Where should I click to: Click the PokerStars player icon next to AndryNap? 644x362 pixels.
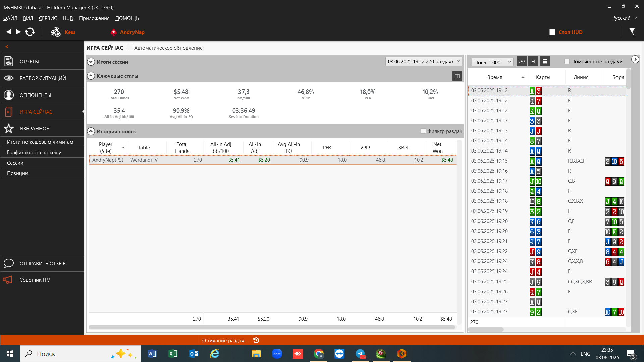click(x=114, y=32)
